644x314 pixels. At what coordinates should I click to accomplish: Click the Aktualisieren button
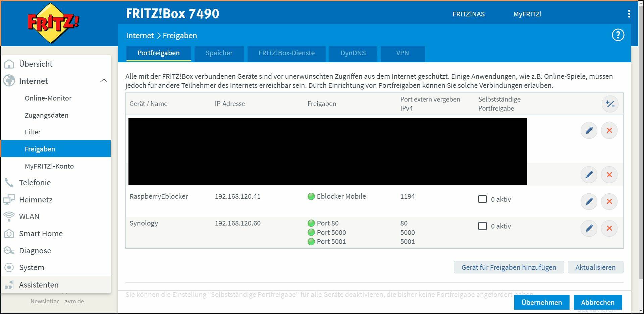point(595,267)
